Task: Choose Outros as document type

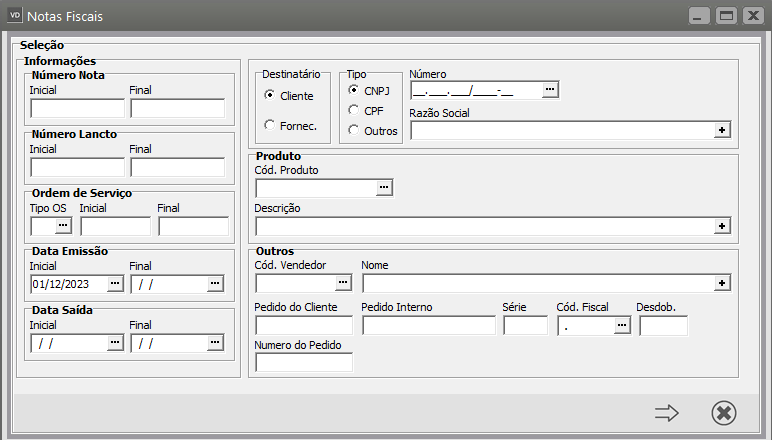Action: 353,130
